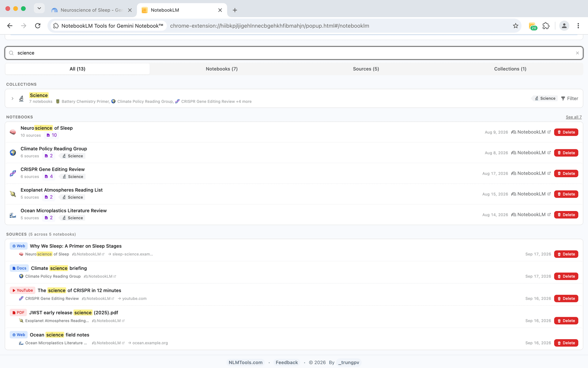This screenshot has height=368, width=588.
Task: Click the Science tag chip beside Filter
Action: pyautogui.click(x=545, y=98)
